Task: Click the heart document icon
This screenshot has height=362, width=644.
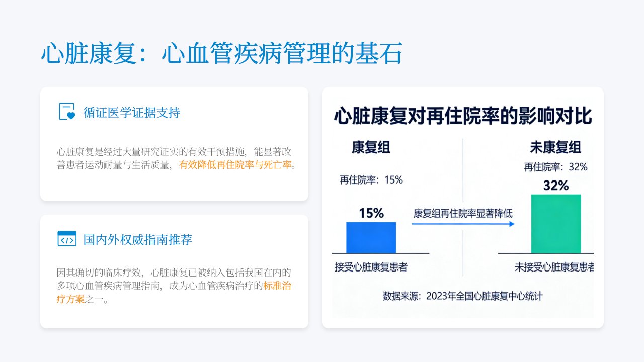Action: [x=67, y=112]
